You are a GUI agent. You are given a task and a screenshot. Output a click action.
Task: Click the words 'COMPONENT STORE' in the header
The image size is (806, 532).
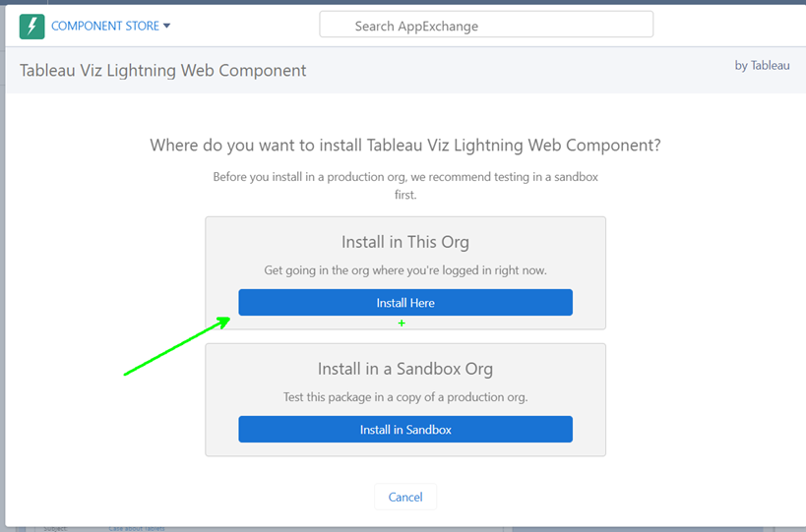(x=104, y=27)
